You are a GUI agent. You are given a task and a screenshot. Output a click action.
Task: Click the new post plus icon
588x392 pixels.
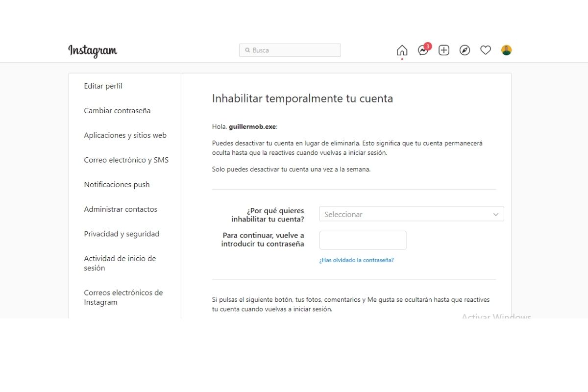(444, 50)
